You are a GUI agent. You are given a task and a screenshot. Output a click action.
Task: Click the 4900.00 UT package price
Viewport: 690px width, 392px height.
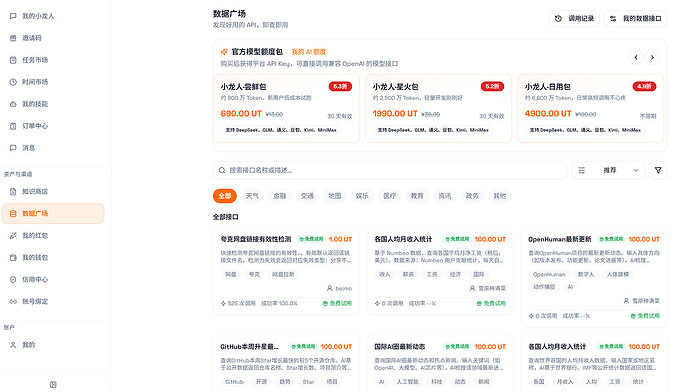click(548, 114)
